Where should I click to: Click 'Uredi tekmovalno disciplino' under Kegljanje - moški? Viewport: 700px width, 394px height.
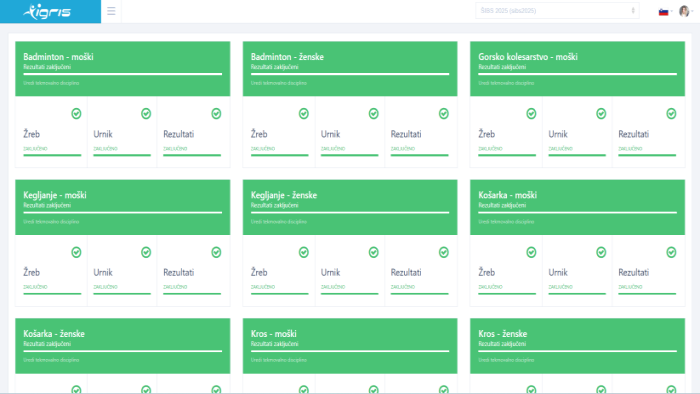(51, 221)
